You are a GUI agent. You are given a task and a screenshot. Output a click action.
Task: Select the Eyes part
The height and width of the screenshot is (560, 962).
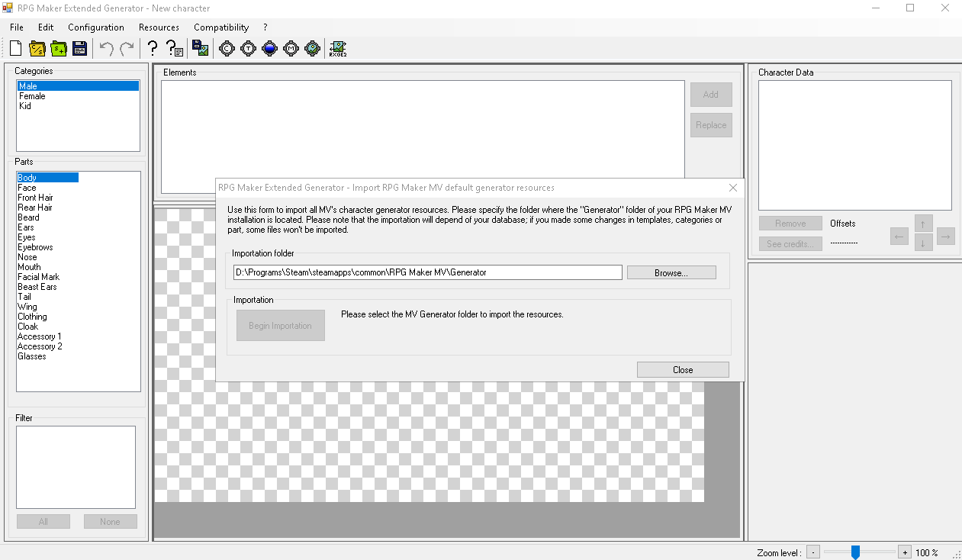(x=27, y=237)
